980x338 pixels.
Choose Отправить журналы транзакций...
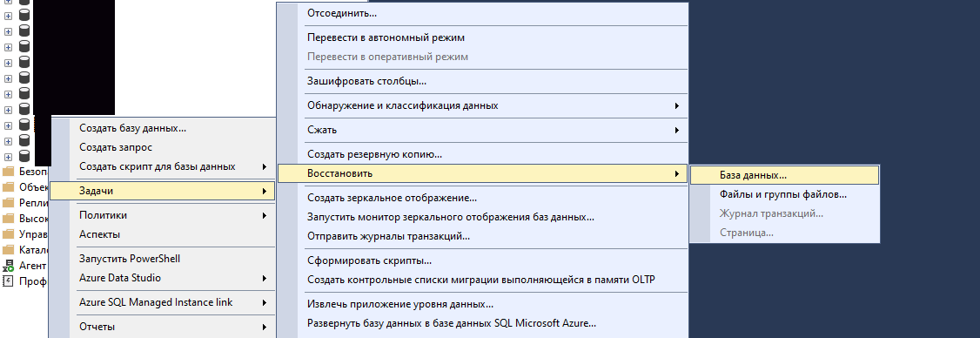(x=482, y=237)
